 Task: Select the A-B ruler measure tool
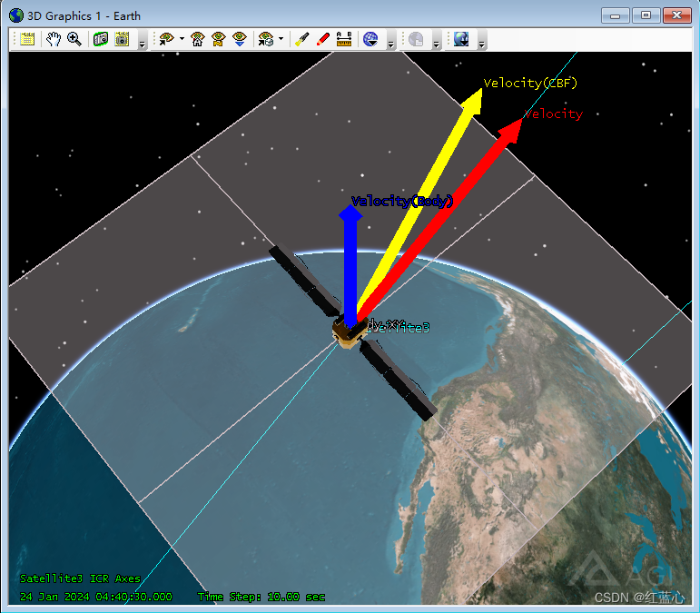tap(344, 39)
